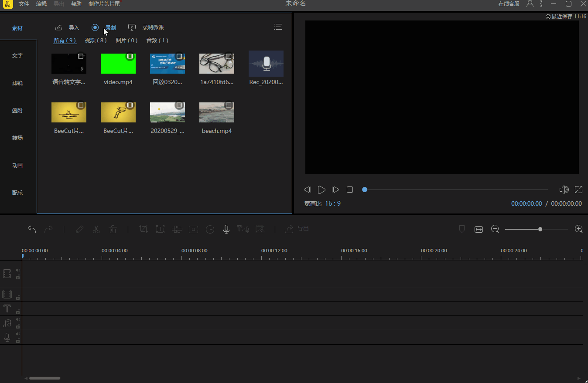Switch to 叠附 sidebar tab

coord(17,111)
